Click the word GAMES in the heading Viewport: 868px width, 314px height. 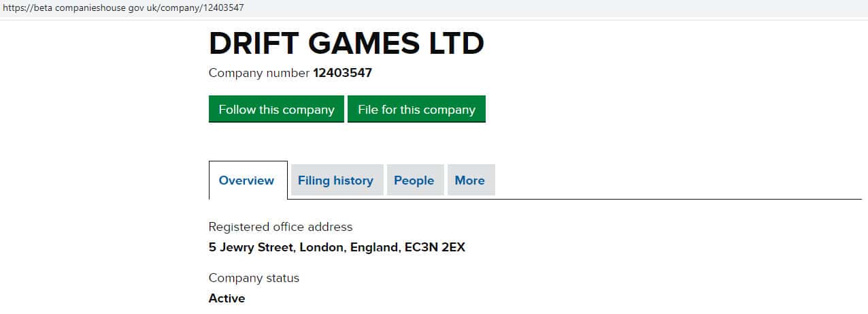click(364, 44)
